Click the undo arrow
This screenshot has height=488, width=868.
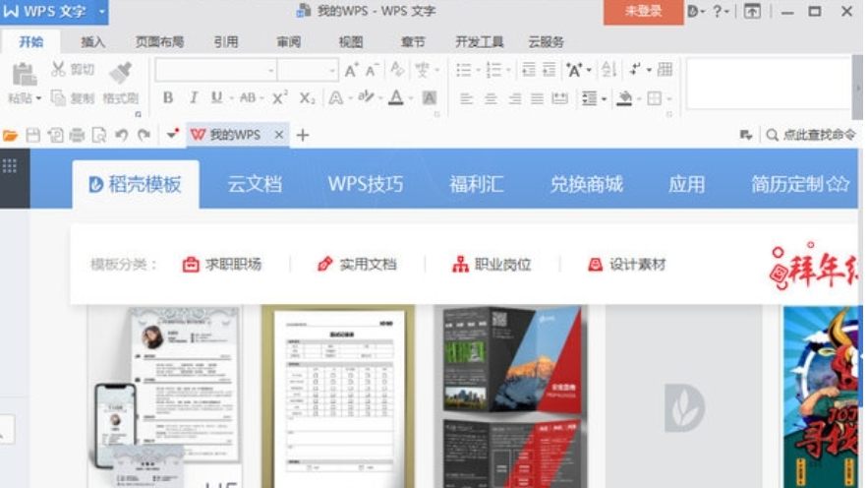121,135
